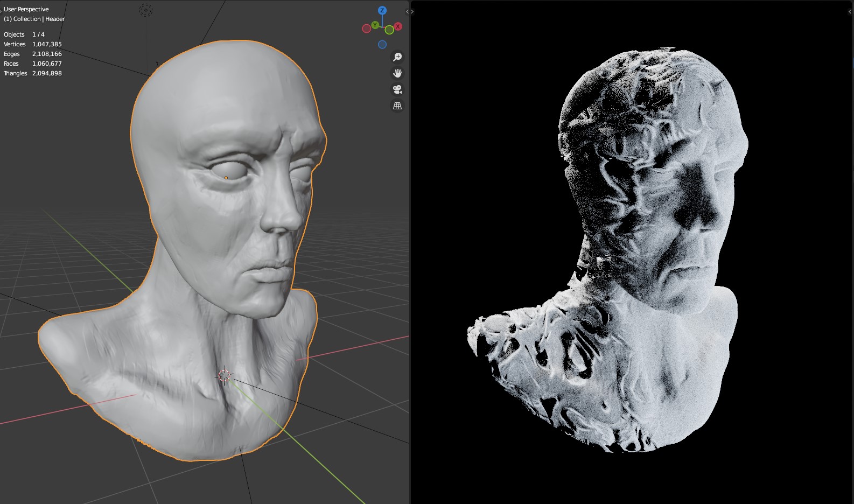
Task: Select the light object above the head
Action: pyautogui.click(x=146, y=10)
